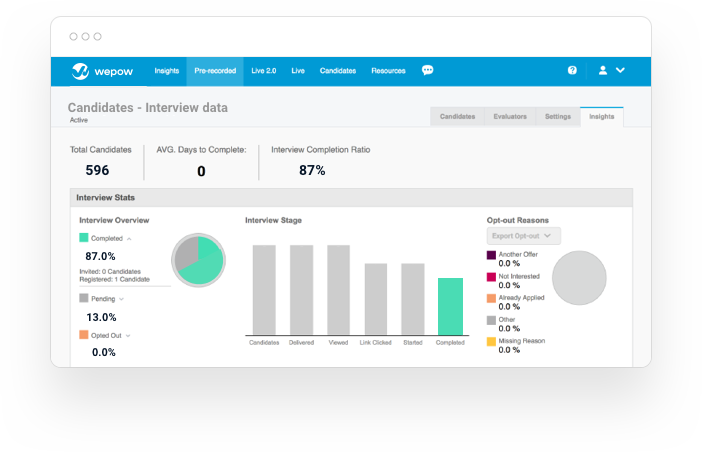Expand the Pending section chevron

pyautogui.click(x=121, y=299)
